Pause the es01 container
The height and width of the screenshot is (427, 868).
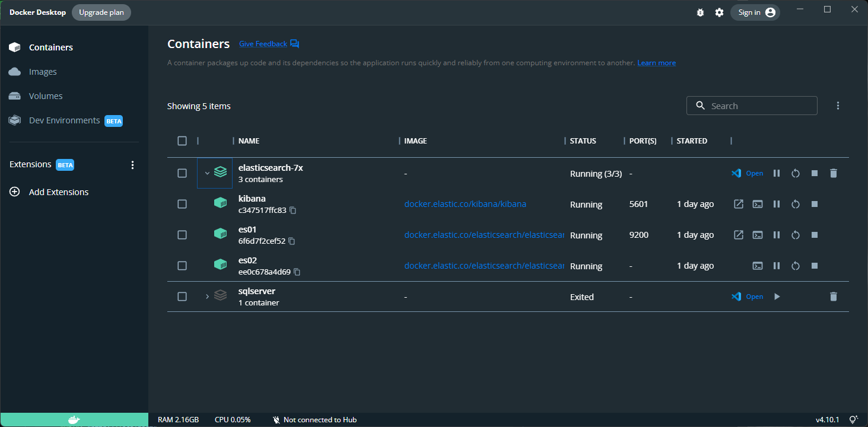tap(777, 235)
